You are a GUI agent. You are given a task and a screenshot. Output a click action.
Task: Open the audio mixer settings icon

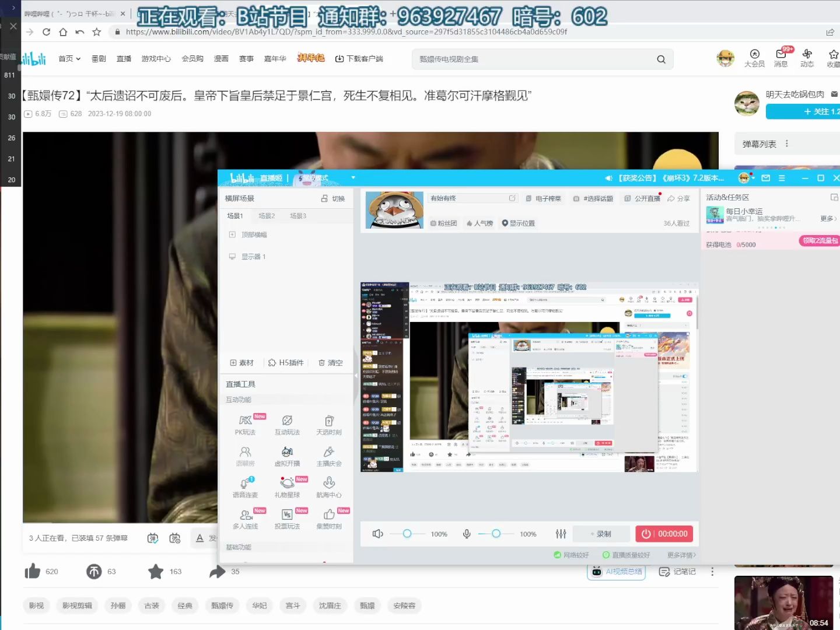[x=561, y=534]
